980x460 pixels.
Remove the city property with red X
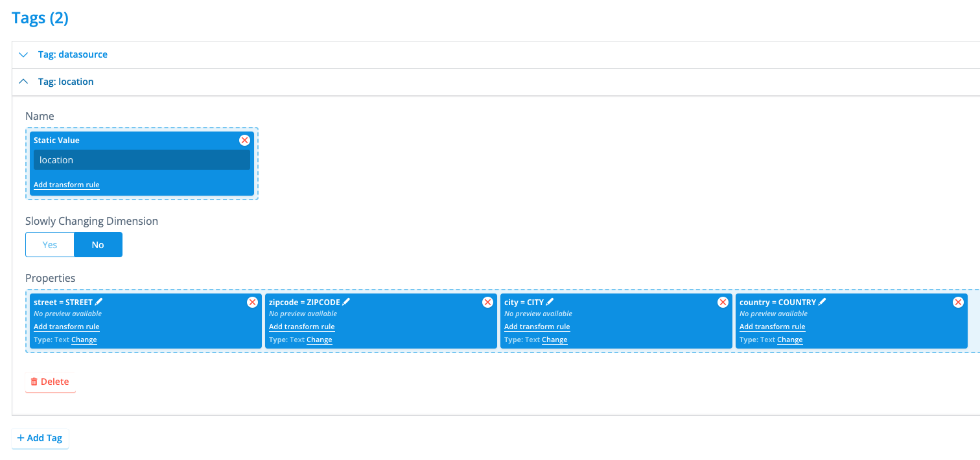pyautogui.click(x=723, y=303)
